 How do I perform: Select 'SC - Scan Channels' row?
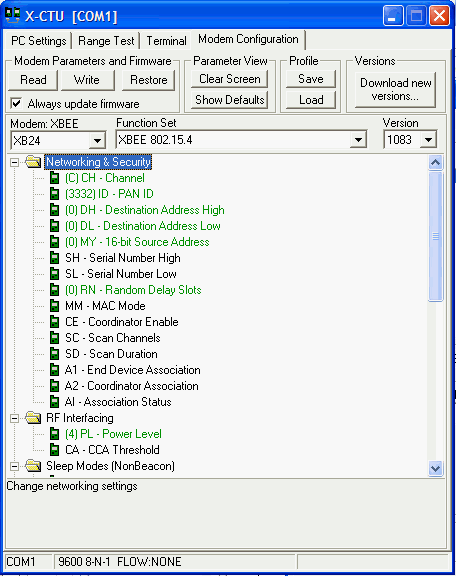[x=113, y=338]
